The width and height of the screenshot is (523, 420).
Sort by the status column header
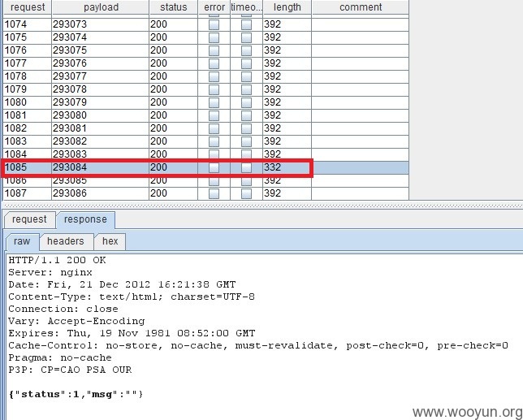tap(174, 7)
